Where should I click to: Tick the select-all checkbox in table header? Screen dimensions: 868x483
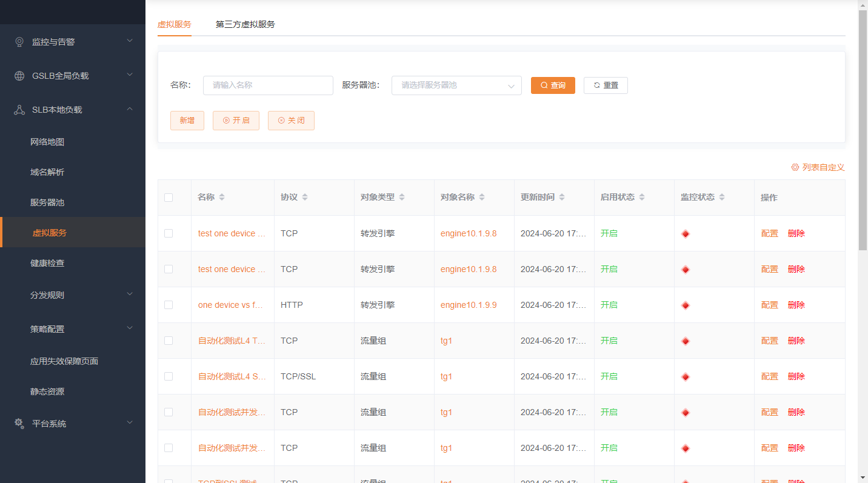(169, 198)
